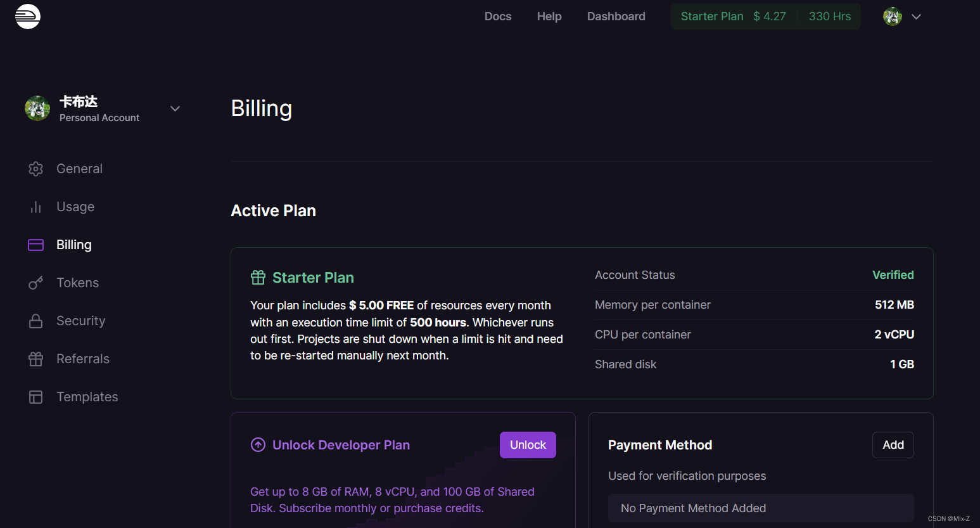Viewport: 980px width, 528px height.
Task: Click the Add payment method button
Action: [x=893, y=445]
